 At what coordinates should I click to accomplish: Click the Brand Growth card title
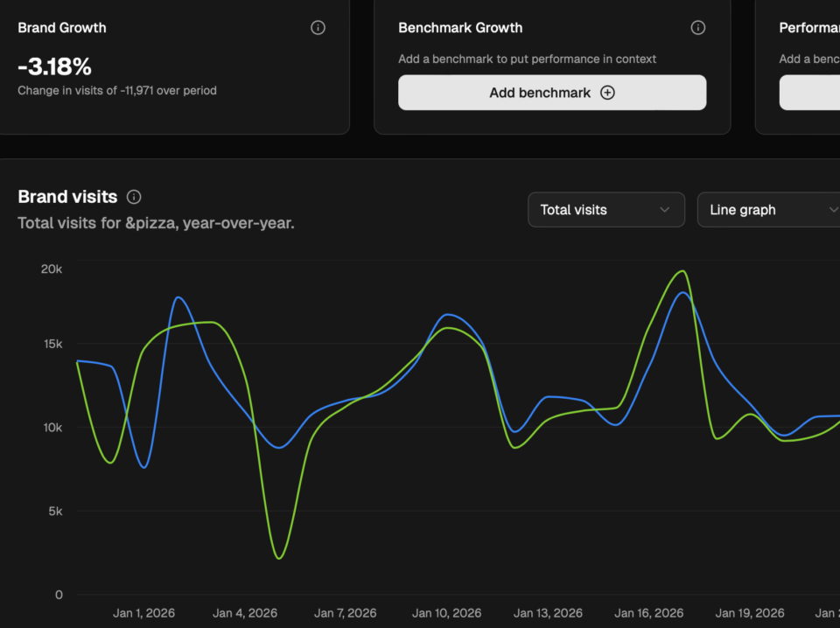[x=61, y=28]
